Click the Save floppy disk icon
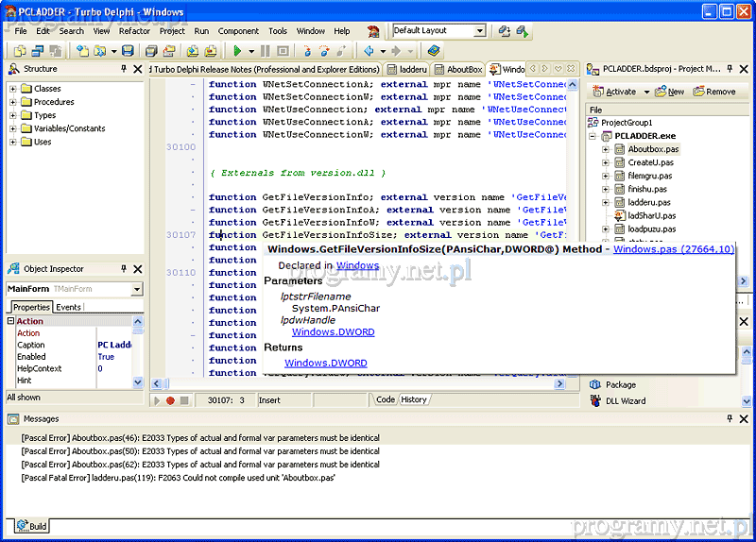756x542 pixels. click(127, 51)
